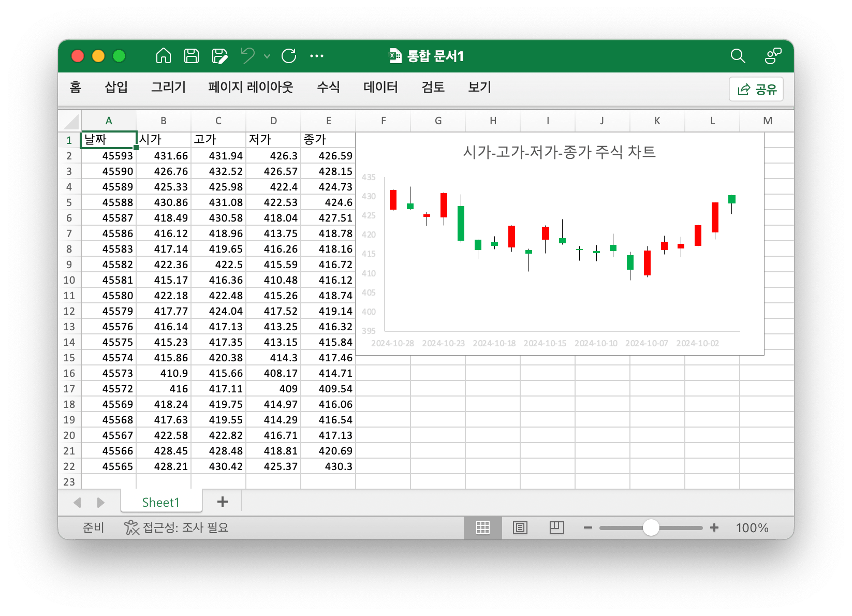
Task: Open the more options ellipsis in toolbar
Action: tap(317, 56)
